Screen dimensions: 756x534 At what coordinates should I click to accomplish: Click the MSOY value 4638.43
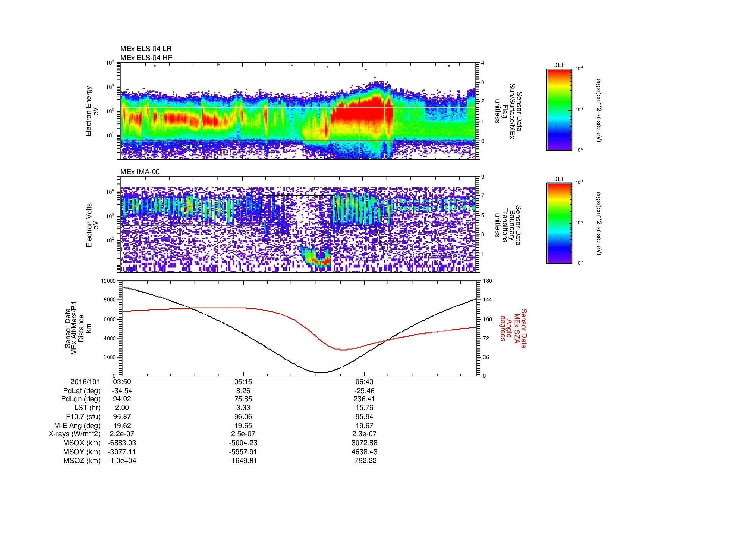click(x=365, y=452)
